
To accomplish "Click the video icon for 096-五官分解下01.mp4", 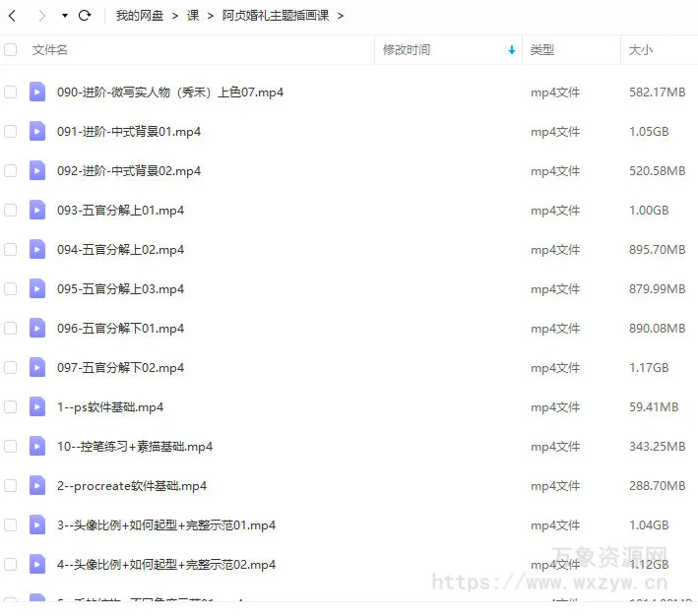I will point(37,328).
